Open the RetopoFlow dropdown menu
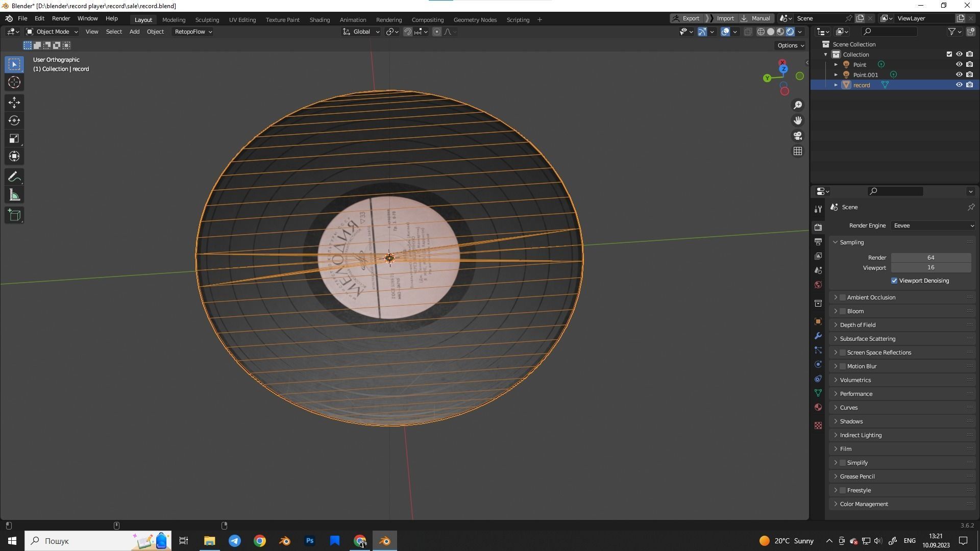Image resolution: width=980 pixels, height=551 pixels. click(x=193, y=32)
